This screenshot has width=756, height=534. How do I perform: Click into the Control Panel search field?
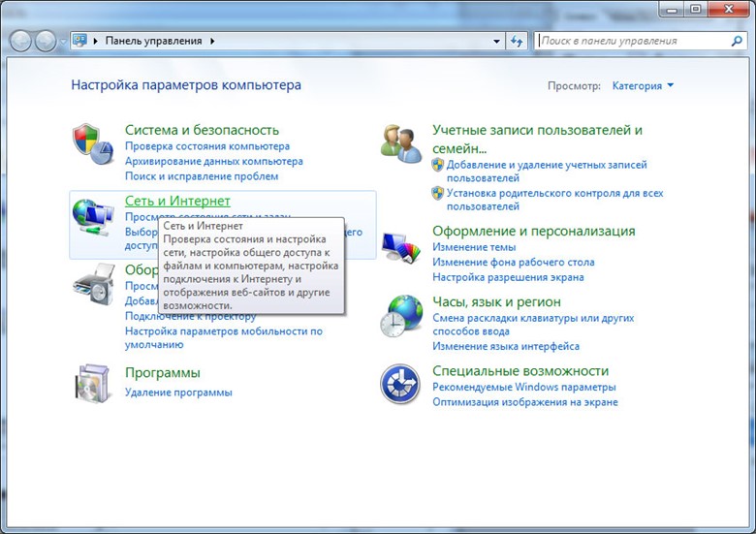[630, 42]
